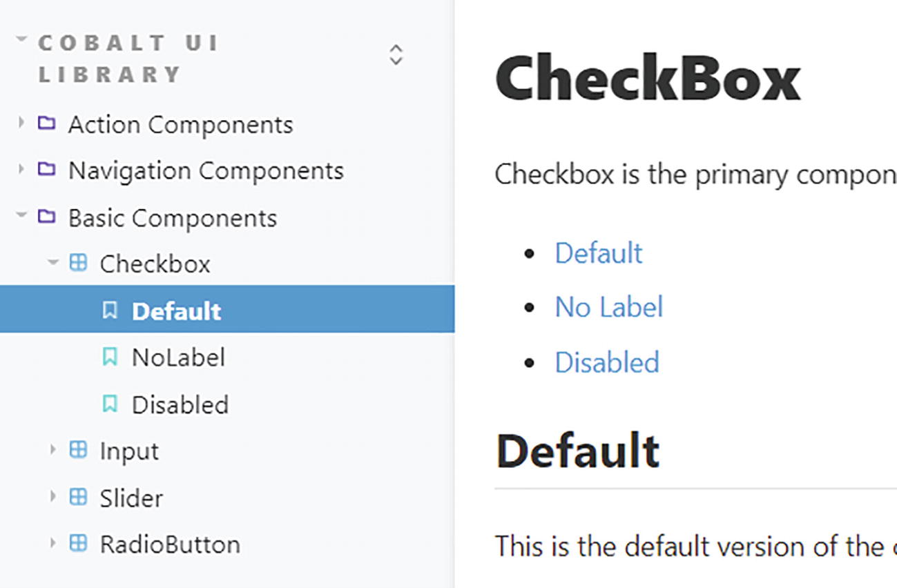Expand the Action Components folder arrow
This screenshot has height=588, width=897.
pyautogui.click(x=21, y=124)
